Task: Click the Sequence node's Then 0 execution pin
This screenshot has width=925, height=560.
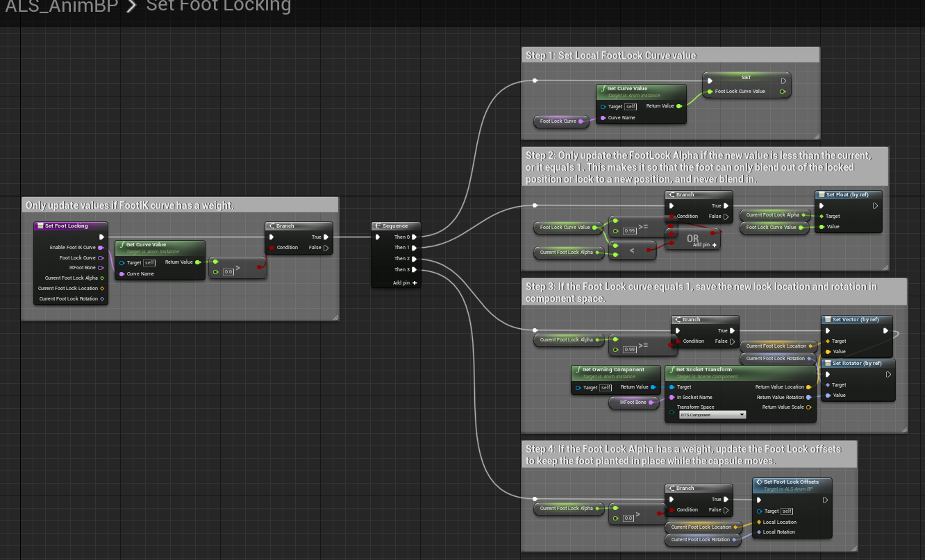Action: (415, 237)
